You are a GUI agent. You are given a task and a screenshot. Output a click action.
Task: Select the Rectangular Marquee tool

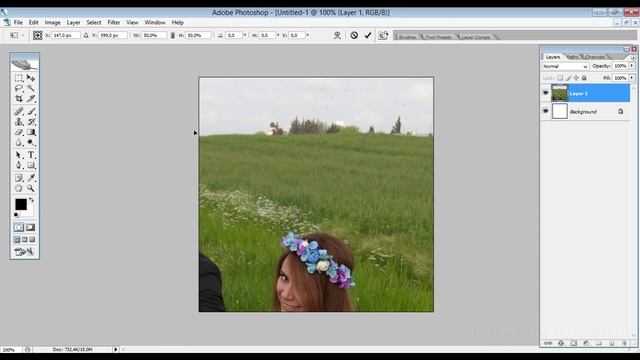point(19,78)
